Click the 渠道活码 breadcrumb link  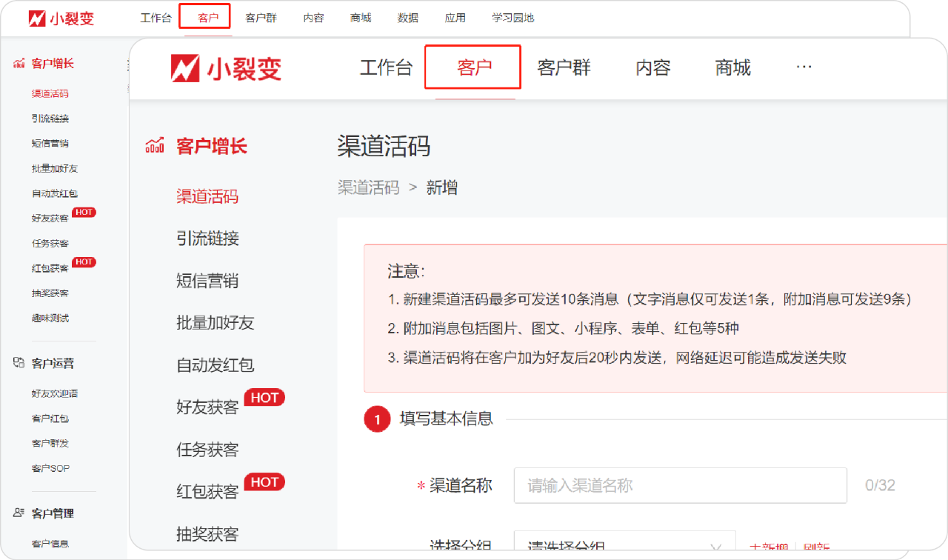click(368, 187)
